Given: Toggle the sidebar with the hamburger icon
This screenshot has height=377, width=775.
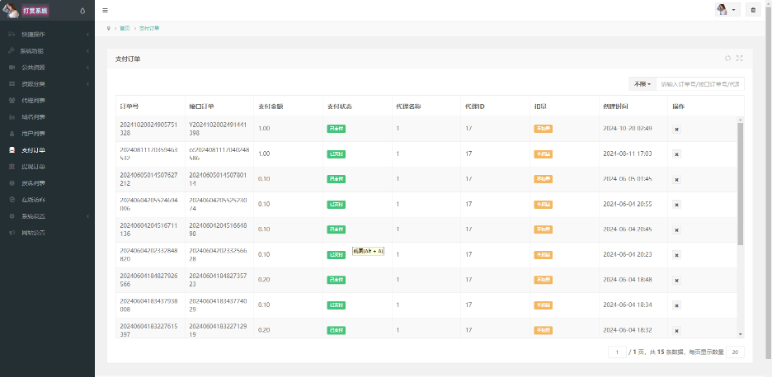Looking at the screenshot, I should point(105,10).
